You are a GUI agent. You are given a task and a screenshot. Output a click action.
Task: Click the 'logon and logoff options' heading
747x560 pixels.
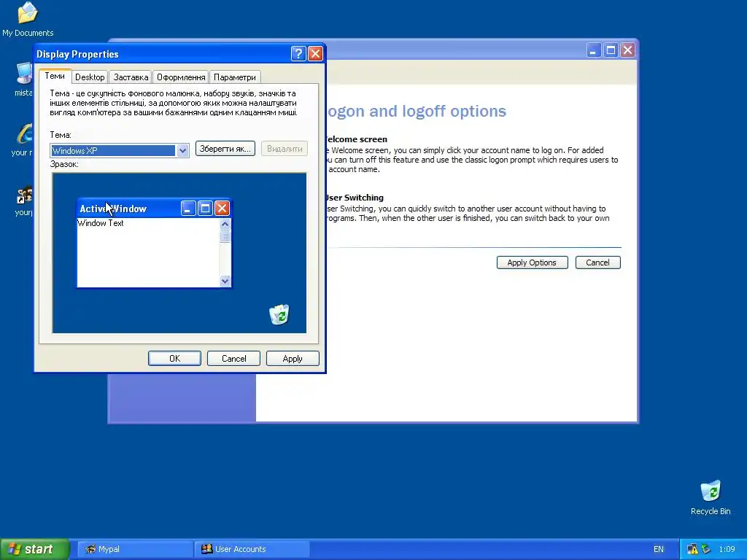(415, 111)
